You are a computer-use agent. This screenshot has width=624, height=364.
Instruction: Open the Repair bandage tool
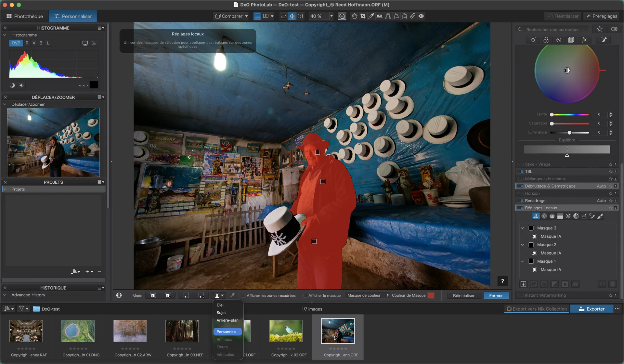(x=413, y=16)
